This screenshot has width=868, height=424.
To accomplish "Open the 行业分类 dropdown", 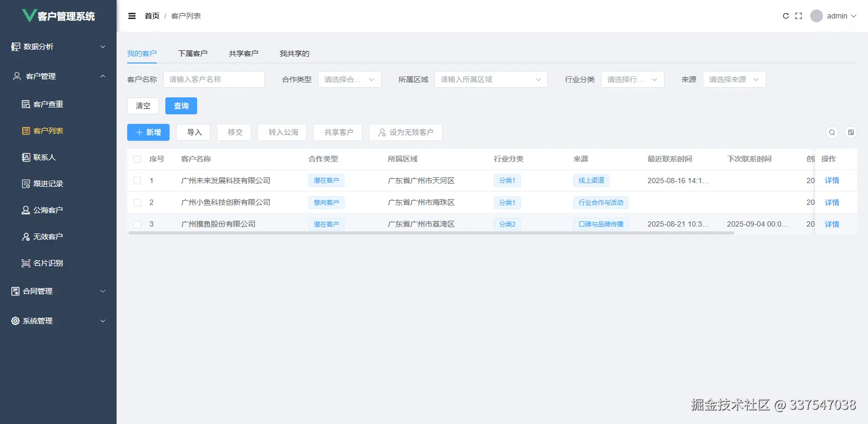I will click(x=633, y=79).
